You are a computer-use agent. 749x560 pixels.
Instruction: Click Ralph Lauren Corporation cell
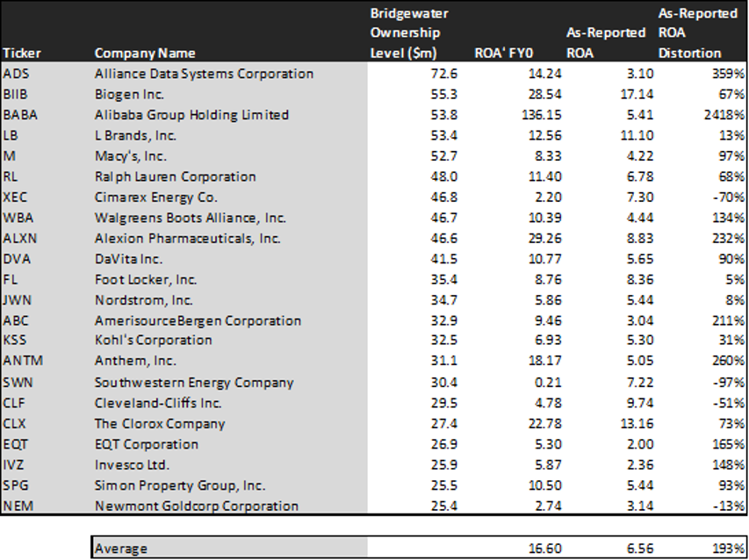point(176,176)
